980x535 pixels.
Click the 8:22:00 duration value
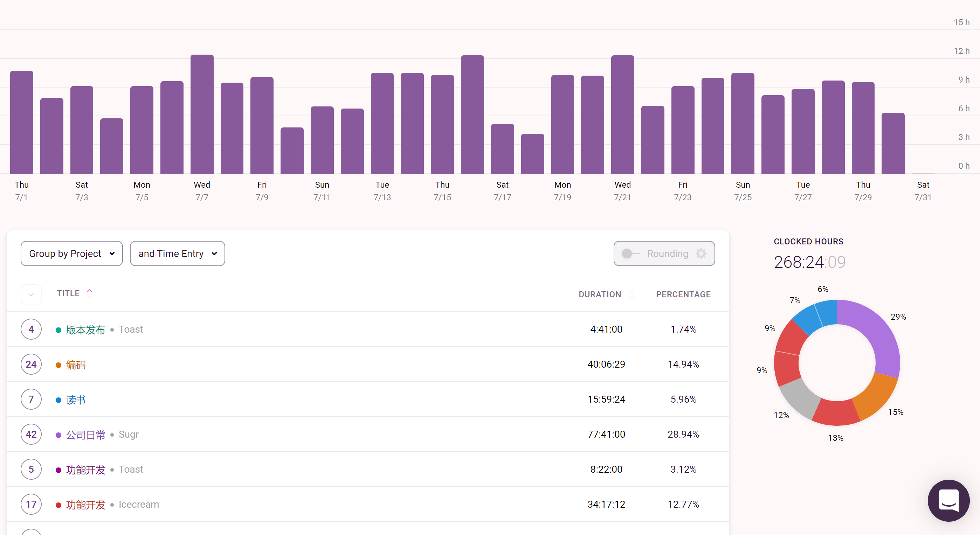606,469
